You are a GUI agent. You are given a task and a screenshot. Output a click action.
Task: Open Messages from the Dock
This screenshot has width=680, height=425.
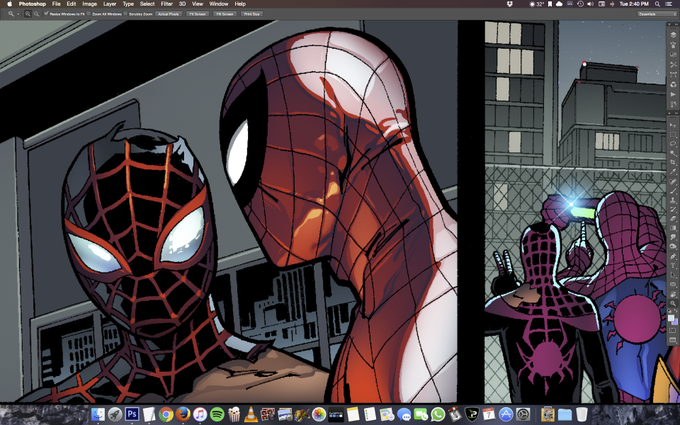pyautogui.click(x=404, y=414)
